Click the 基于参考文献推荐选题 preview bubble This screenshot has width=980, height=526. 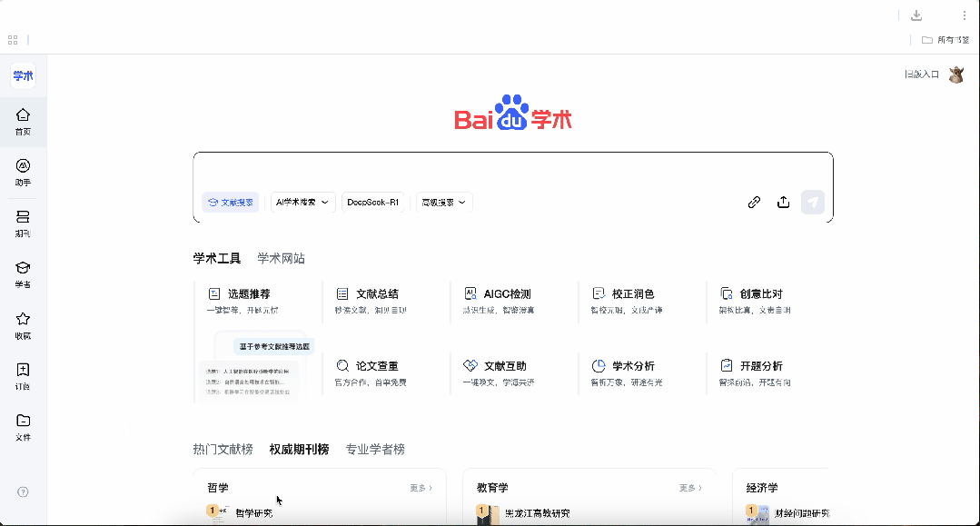pyautogui.click(x=273, y=346)
